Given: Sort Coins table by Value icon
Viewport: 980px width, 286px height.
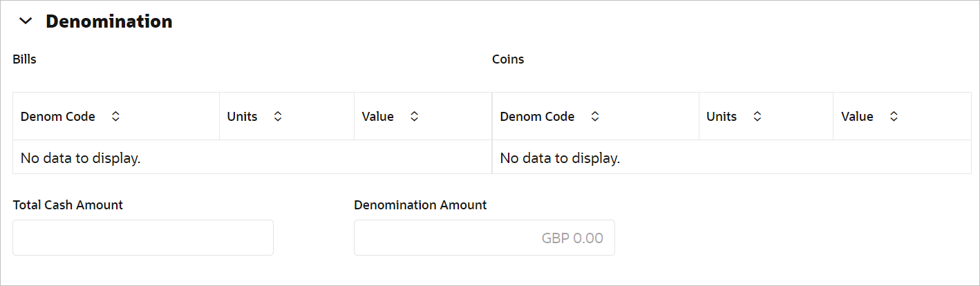Looking at the screenshot, I should (x=894, y=117).
